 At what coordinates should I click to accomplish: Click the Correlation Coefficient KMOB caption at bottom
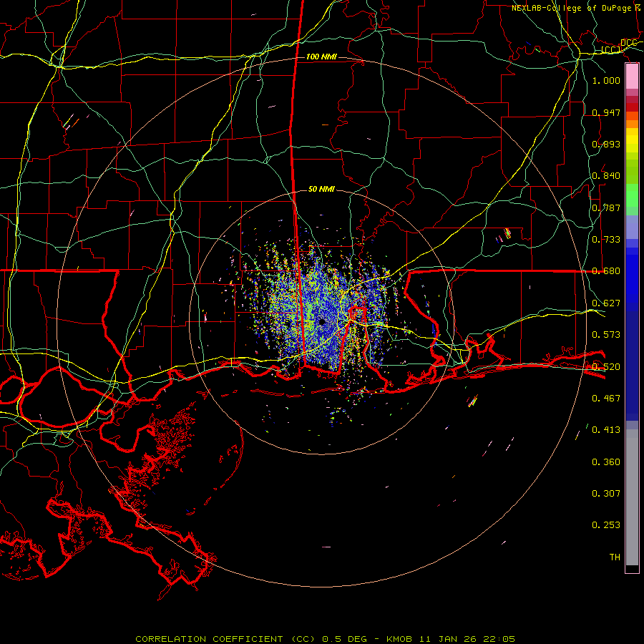click(326, 639)
